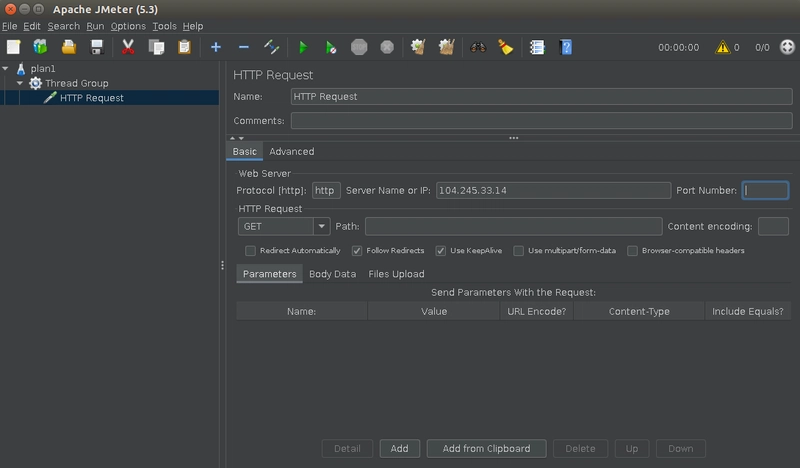Screen dimensions: 800x468
Task: Open the File menu
Action: point(10,26)
